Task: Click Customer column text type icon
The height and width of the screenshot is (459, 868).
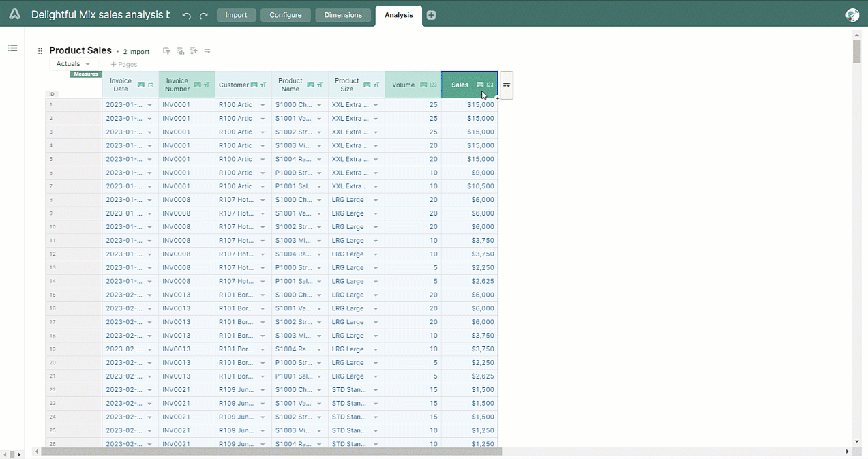Action: coord(263,85)
